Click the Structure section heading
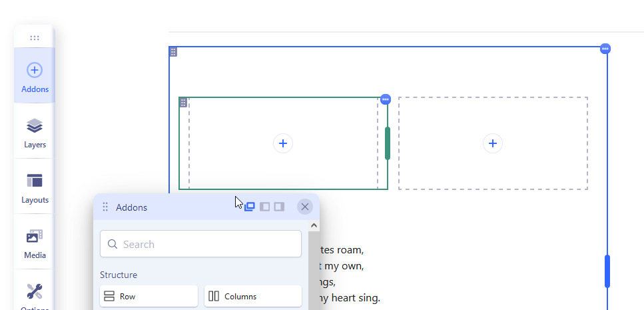This screenshot has height=310, width=644. (119, 275)
